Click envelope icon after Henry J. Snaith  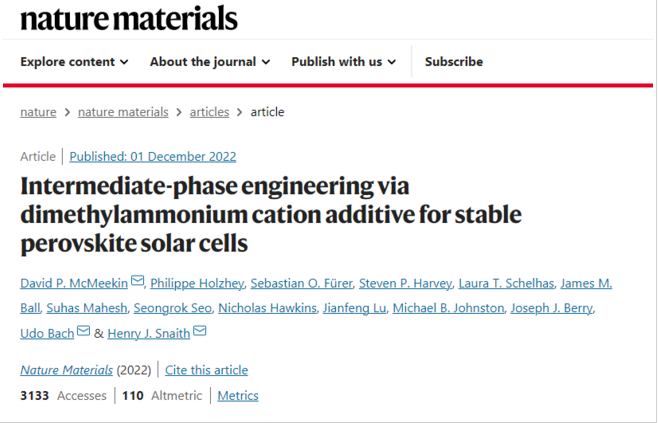200,331
